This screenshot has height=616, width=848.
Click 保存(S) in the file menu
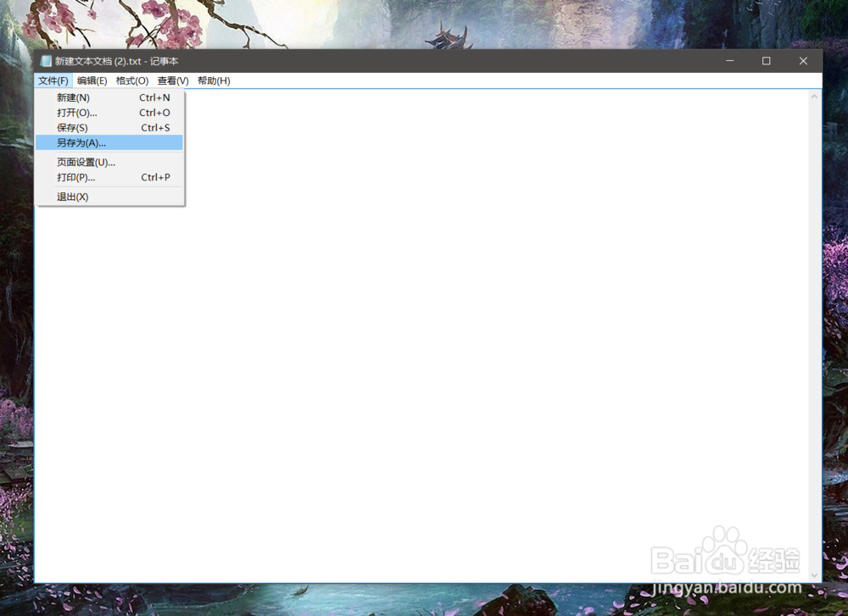click(x=109, y=128)
